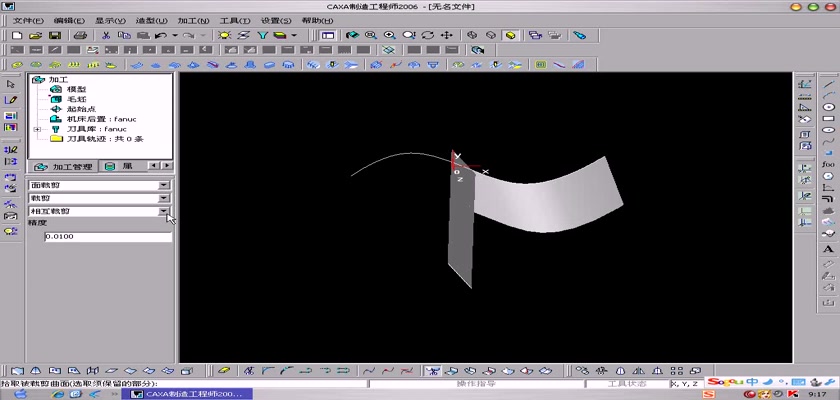The height and width of the screenshot is (400, 840).
Task: Open the 文件(F) menu
Action: point(28,20)
